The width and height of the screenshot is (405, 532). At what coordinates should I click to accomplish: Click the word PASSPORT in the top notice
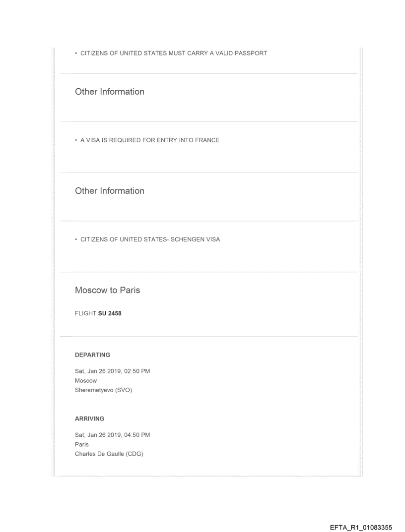pyautogui.click(x=251, y=53)
